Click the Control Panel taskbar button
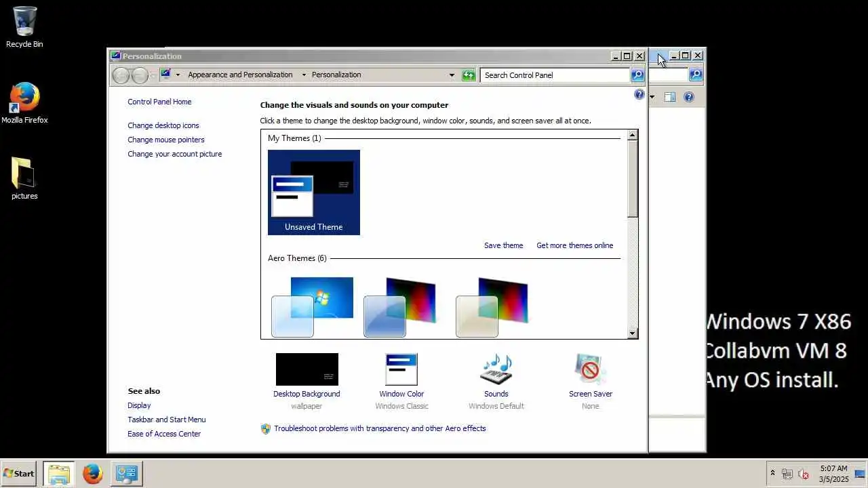This screenshot has height=488, width=868. pos(127,474)
